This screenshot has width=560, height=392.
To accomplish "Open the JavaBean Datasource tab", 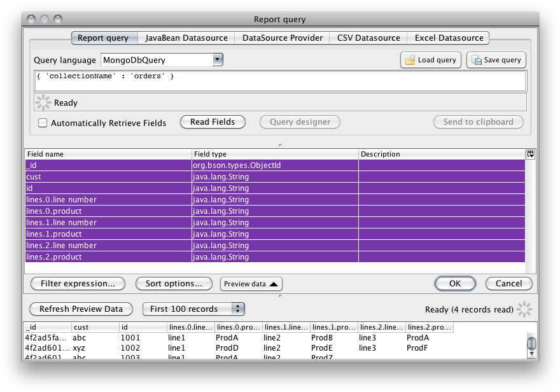I will click(x=186, y=38).
